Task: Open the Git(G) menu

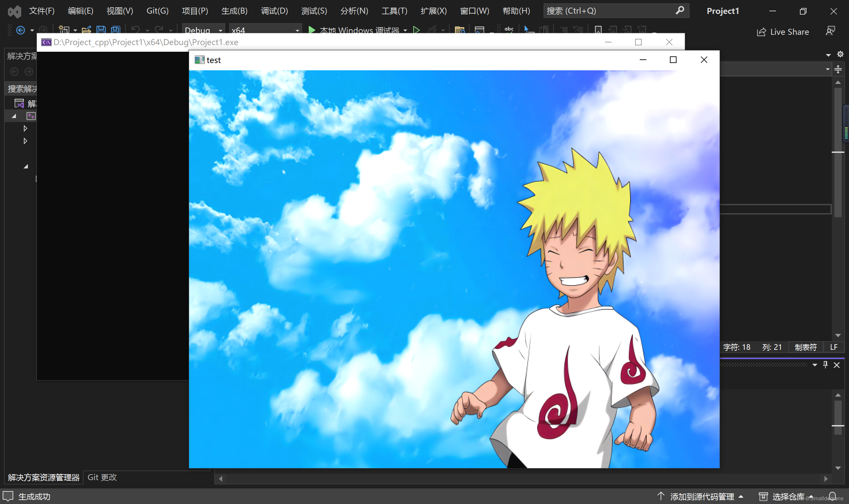Action: [158, 11]
